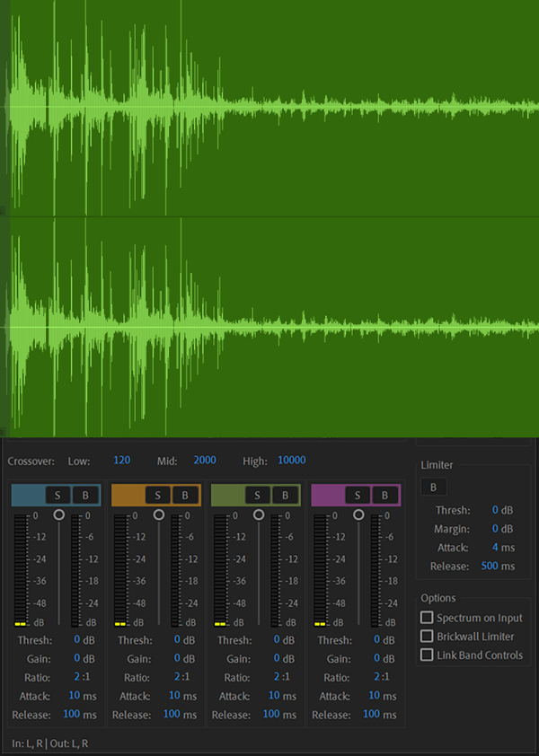Solo the orange band
Image resolution: width=539 pixels, height=756 pixels.
(159, 495)
